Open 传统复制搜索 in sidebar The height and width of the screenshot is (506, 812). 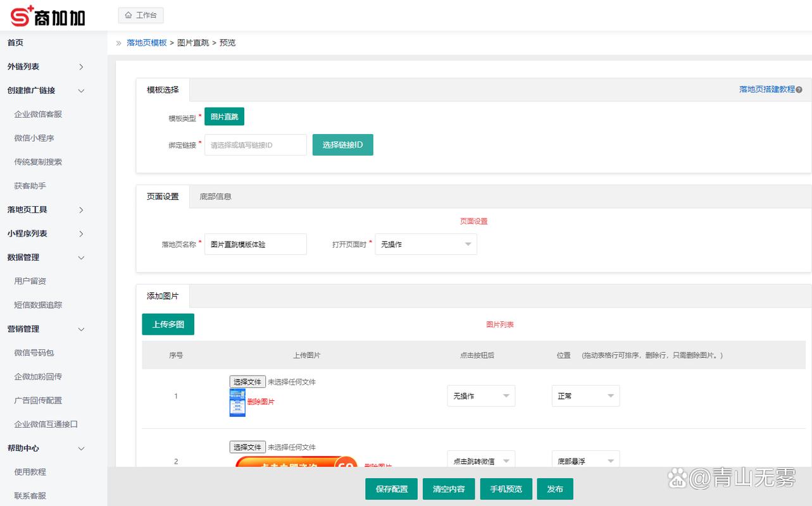(x=38, y=162)
